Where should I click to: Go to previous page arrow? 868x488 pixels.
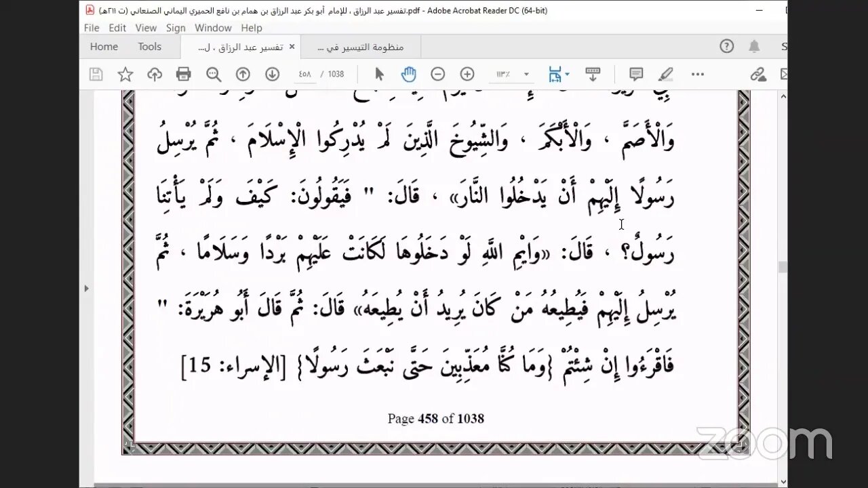243,75
